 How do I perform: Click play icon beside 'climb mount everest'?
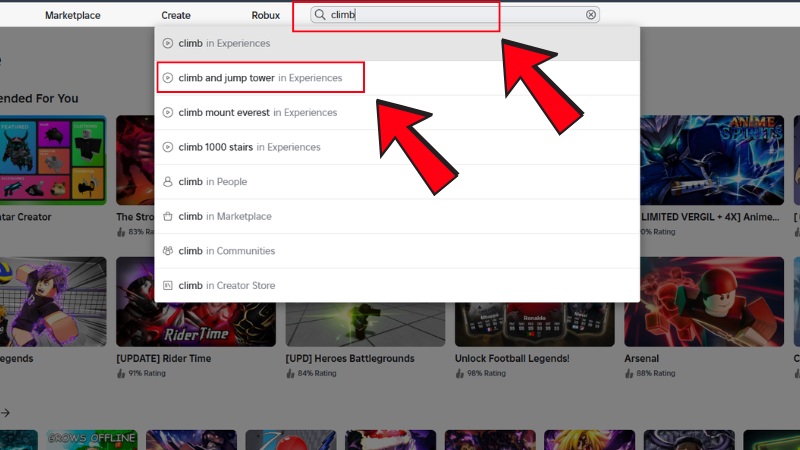coord(168,113)
